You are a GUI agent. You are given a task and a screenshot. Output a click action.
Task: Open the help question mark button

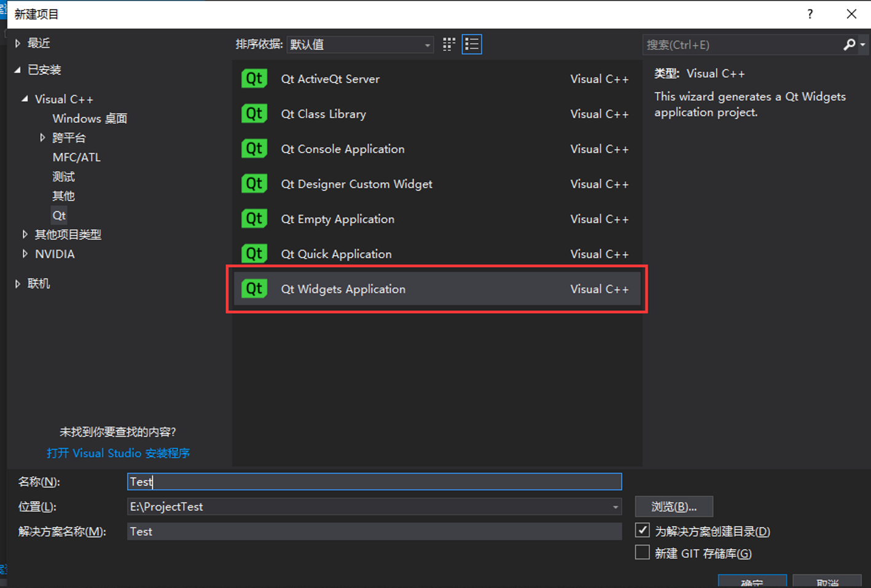[810, 14]
